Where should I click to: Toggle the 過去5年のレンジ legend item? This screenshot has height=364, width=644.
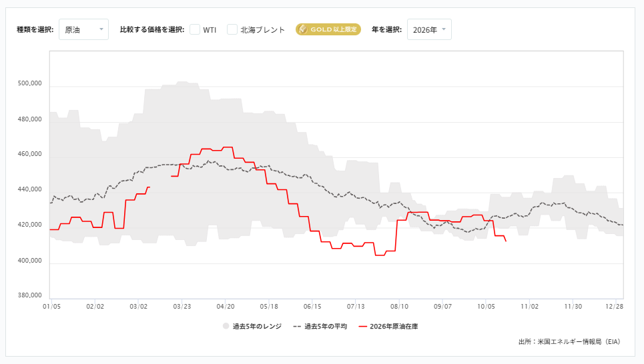[x=252, y=326]
